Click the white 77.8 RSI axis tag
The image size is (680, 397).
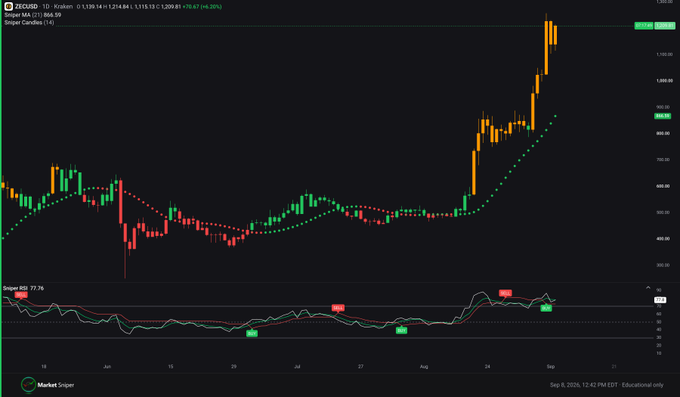click(x=660, y=300)
